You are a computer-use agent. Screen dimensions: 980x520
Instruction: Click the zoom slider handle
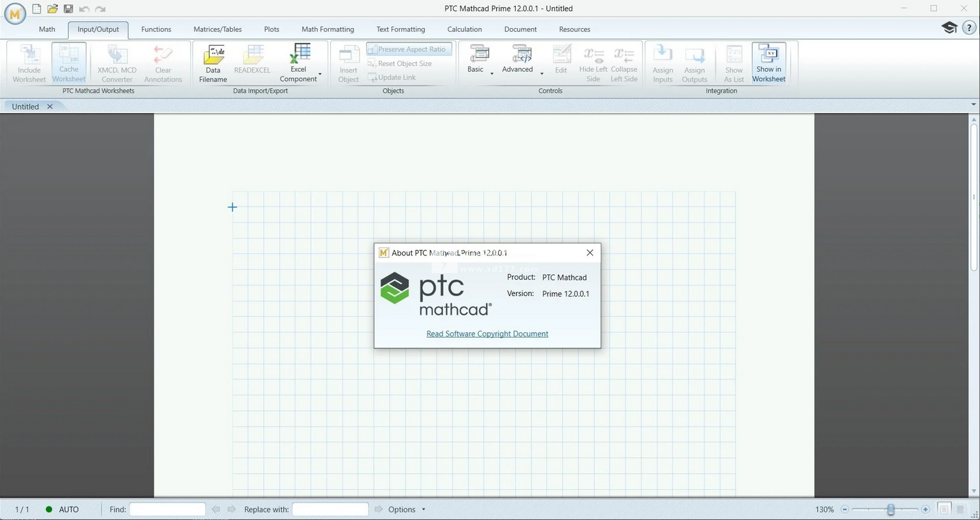(890, 510)
